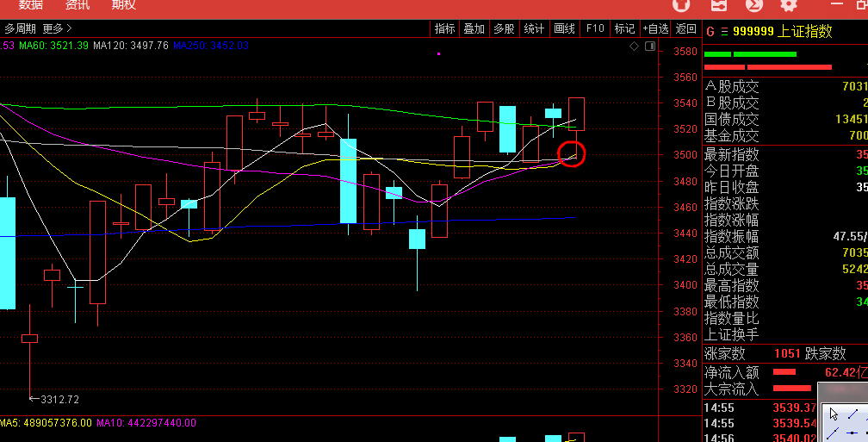This screenshot has width=868, height=442.
Task: Click the 上证换手 label
Action: [x=731, y=335]
